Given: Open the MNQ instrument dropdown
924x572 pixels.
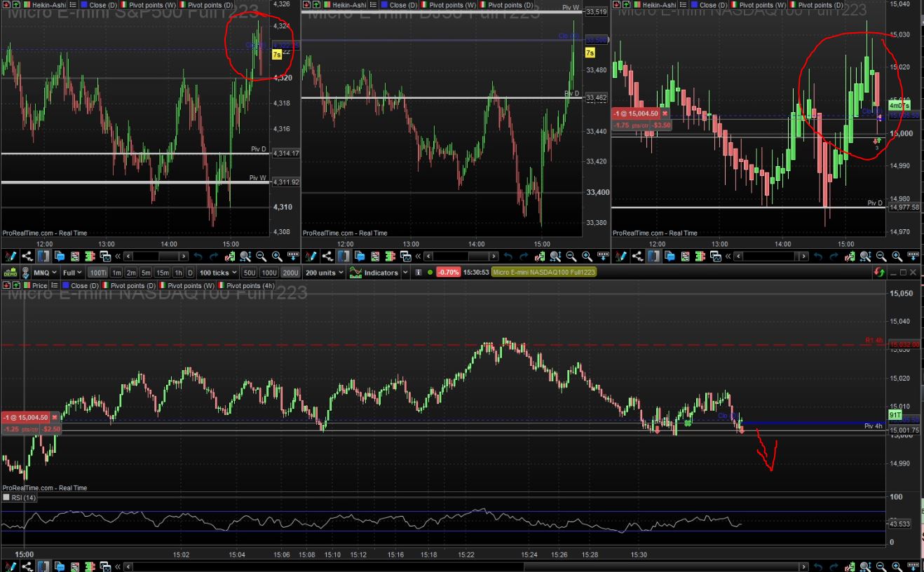Looking at the screenshot, I should 47,273.
